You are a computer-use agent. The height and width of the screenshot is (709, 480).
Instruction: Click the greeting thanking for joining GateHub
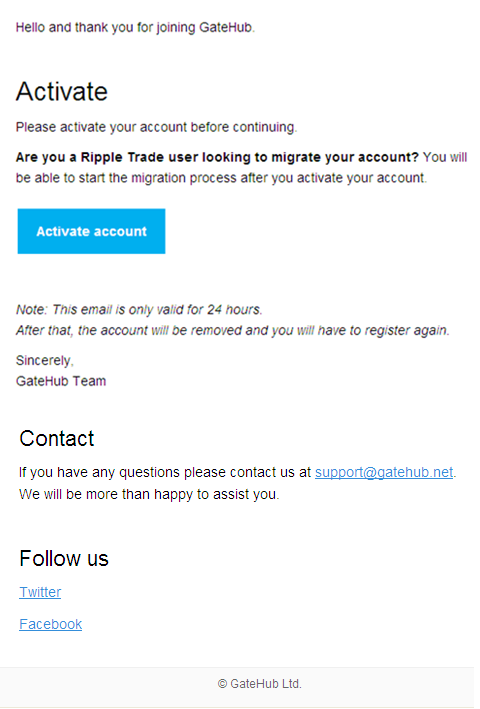click(136, 28)
